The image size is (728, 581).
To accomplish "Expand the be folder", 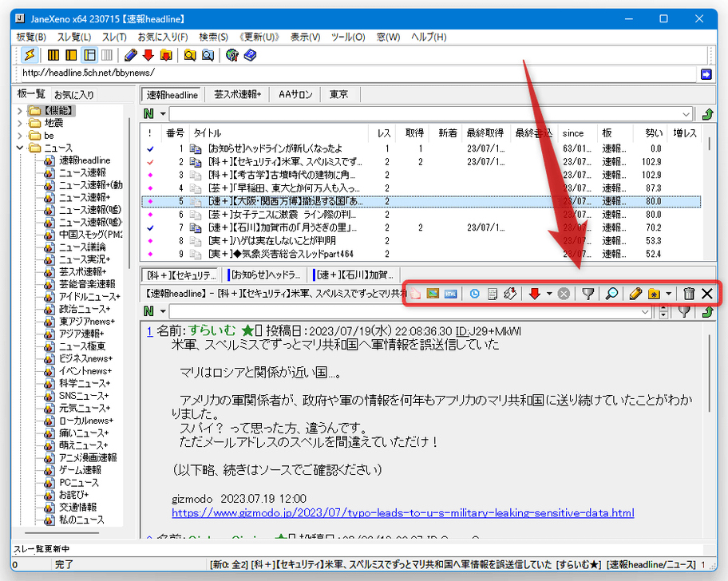I will [19, 136].
